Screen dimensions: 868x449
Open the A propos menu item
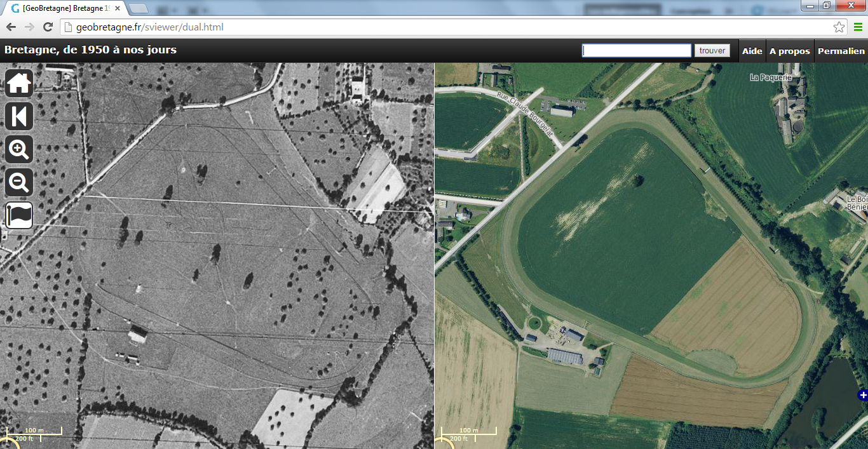tap(789, 51)
